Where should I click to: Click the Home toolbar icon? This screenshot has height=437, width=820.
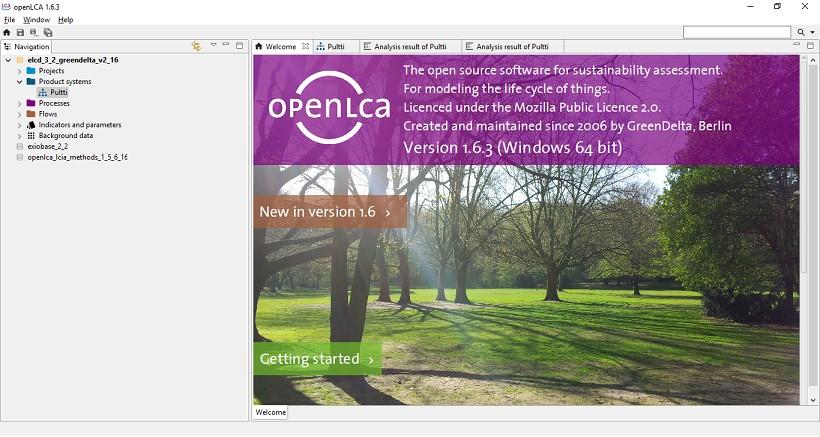pyautogui.click(x=7, y=32)
